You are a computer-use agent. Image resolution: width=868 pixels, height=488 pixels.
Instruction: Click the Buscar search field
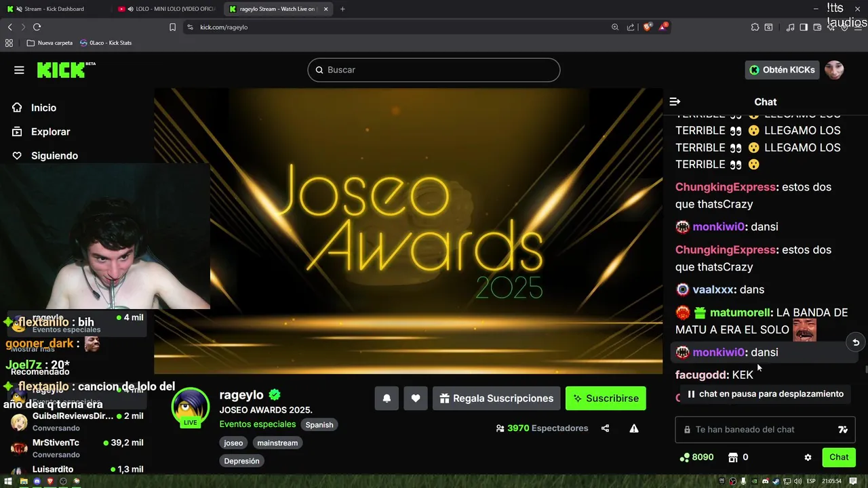pos(434,70)
